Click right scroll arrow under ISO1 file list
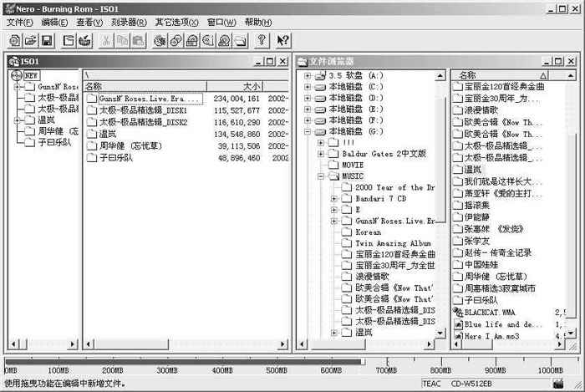The width and height of the screenshot is (585, 392). click(283, 344)
